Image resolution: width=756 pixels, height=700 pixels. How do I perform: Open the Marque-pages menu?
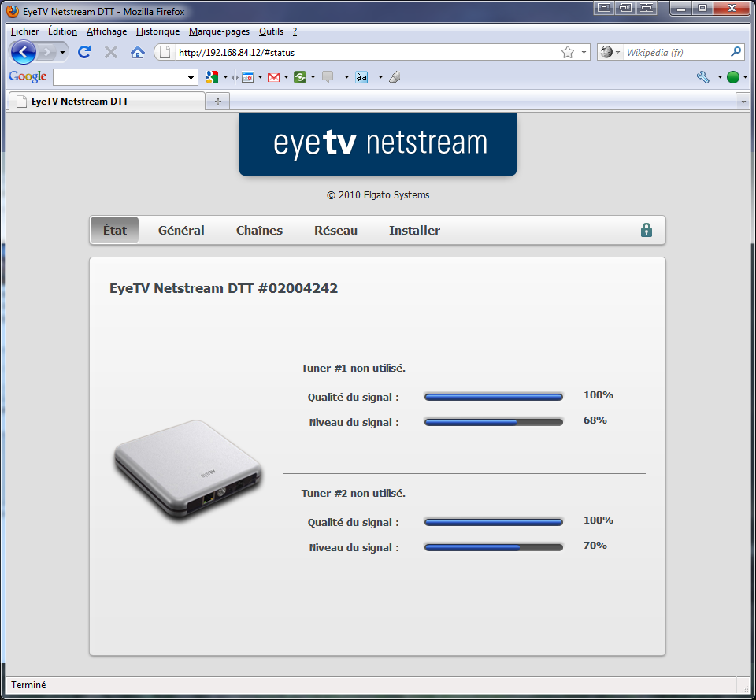coord(219,31)
